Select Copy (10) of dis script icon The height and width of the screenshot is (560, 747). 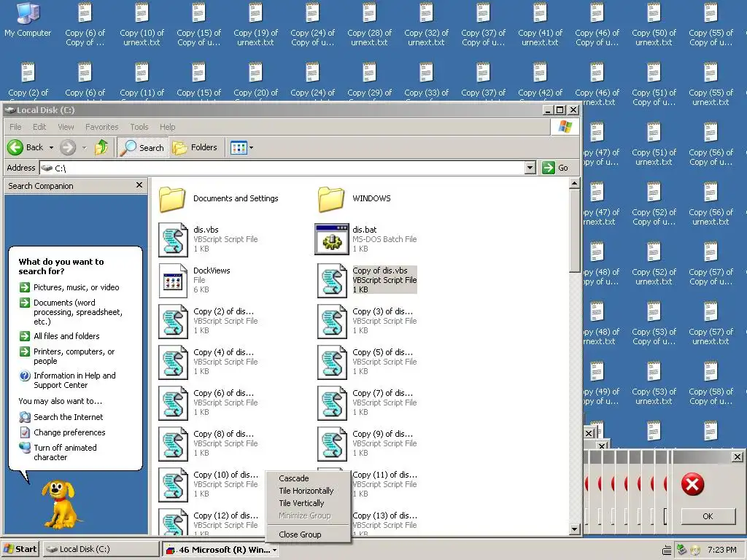[x=173, y=485]
